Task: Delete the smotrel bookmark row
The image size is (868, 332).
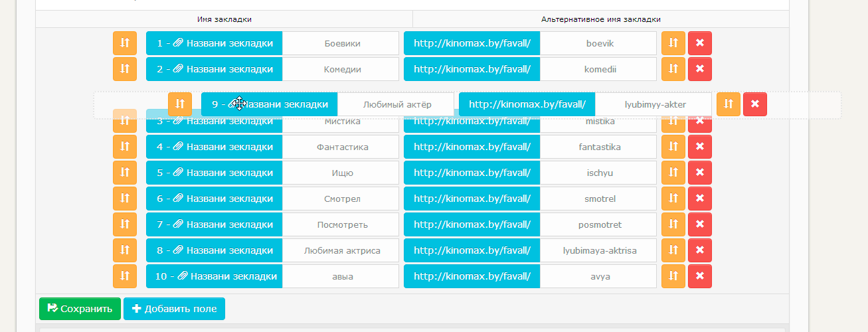Action: click(699, 199)
